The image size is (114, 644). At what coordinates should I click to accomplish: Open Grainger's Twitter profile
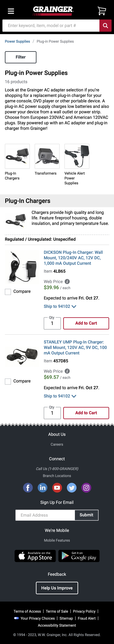tap(72, 487)
